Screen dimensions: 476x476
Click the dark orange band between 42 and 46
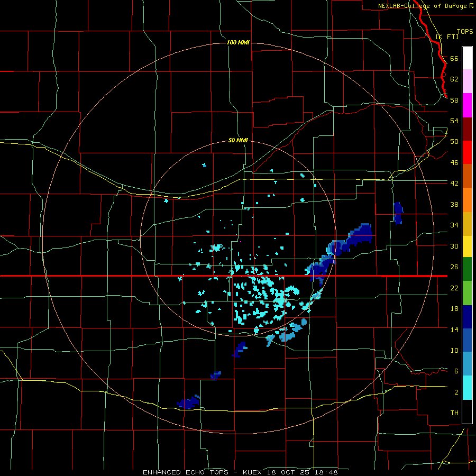pos(467,176)
